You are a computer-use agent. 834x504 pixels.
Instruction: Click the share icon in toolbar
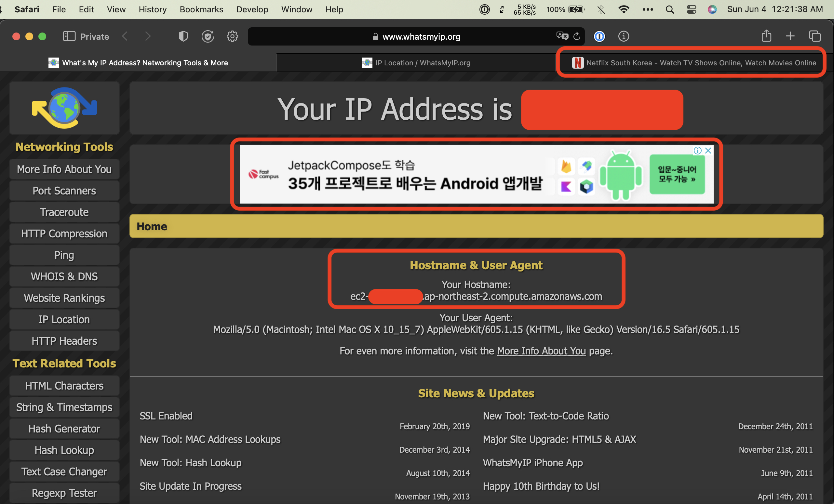click(x=766, y=37)
